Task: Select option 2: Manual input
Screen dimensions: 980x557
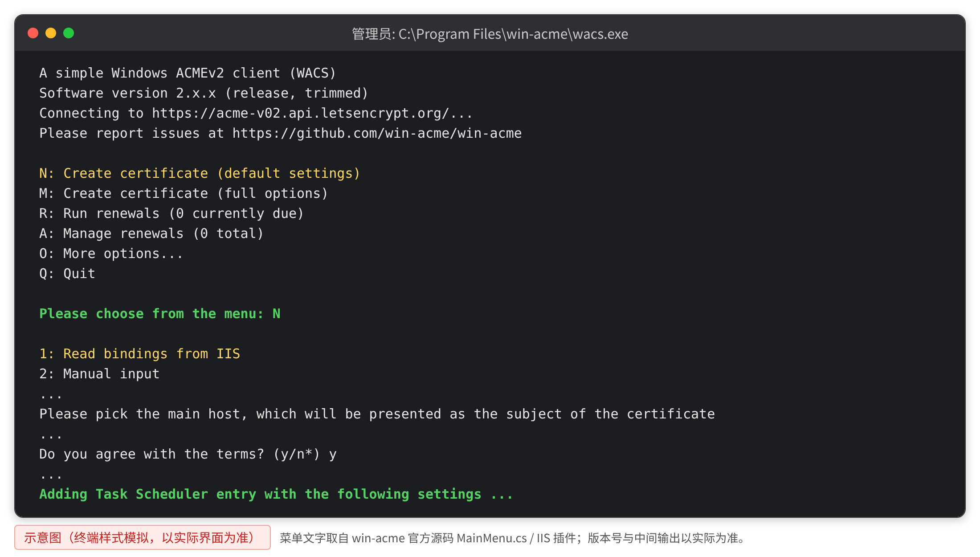Action: [x=99, y=374]
